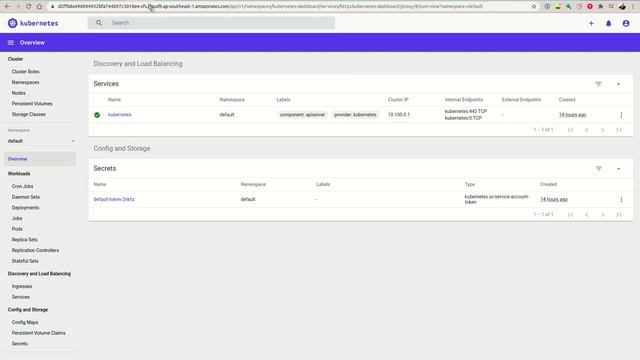Go to first page in Services pagination

(570, 130)
